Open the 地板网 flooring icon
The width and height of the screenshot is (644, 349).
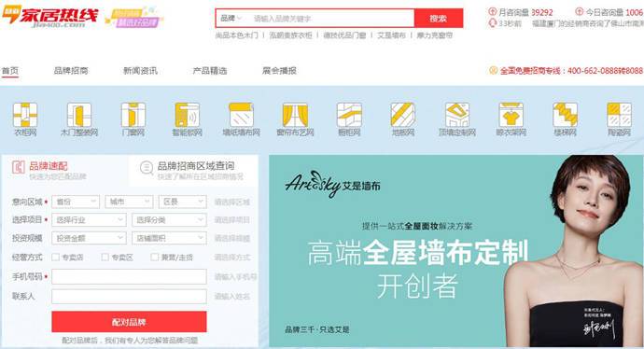point(403,115)
